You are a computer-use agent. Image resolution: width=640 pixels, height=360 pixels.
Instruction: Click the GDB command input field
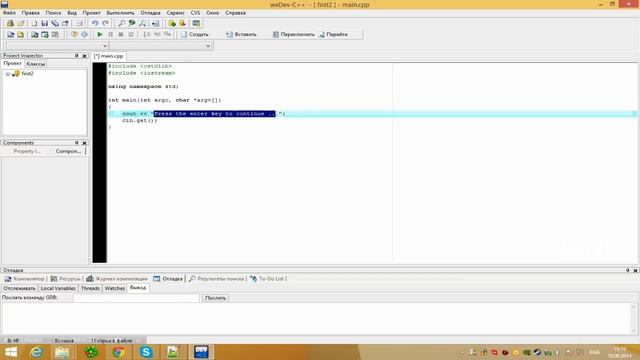[136, 298]
